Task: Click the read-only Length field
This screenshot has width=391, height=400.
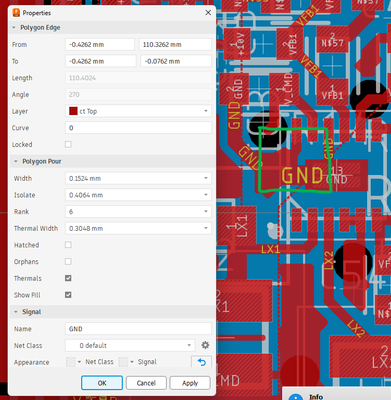Action: [x=138, y=78]
